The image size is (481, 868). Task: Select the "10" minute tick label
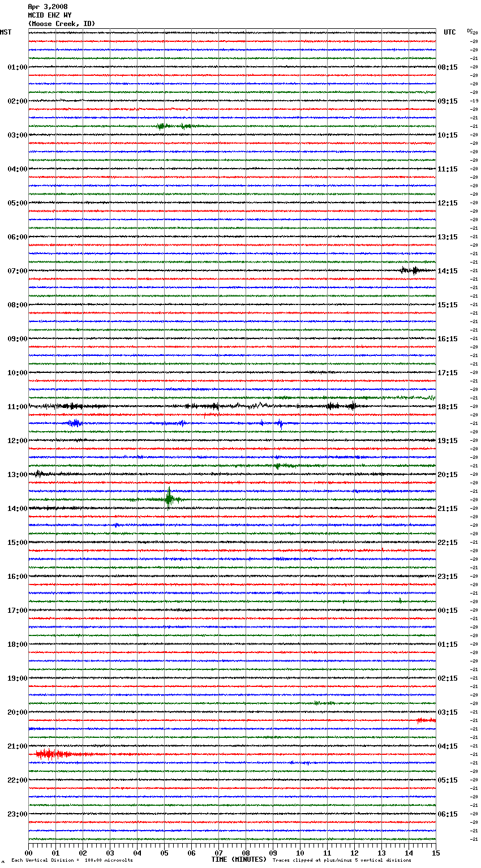(x=300, y=853)
